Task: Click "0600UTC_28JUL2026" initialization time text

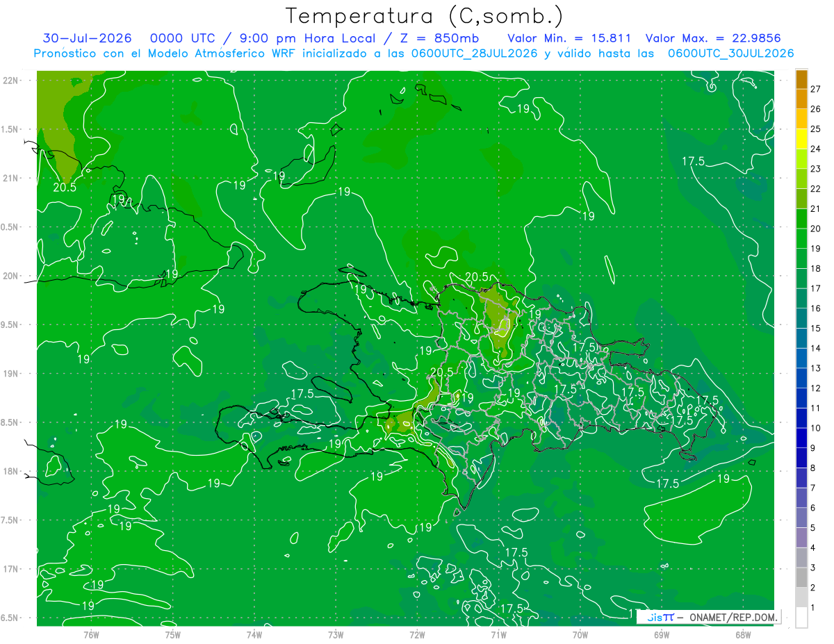Action: pos(474,53)
